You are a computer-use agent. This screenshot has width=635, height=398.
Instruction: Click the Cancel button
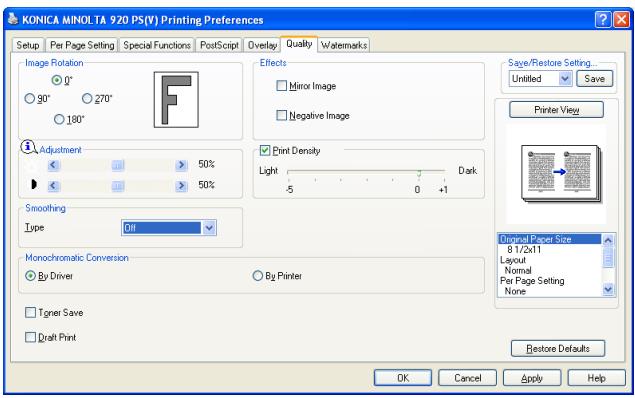tap(468, 378)
